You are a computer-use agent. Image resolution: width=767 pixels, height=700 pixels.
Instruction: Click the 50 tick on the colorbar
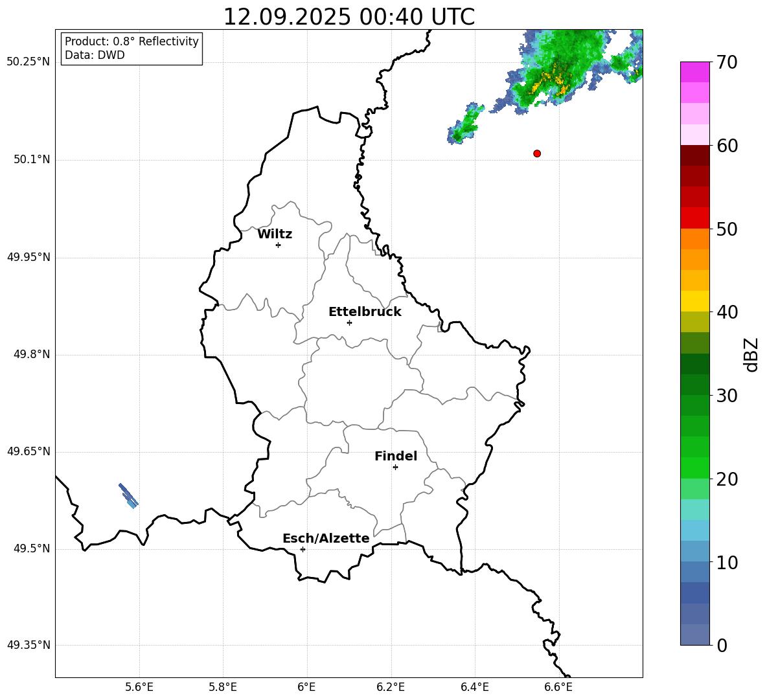pyautogui.click(x=727, y=229)
